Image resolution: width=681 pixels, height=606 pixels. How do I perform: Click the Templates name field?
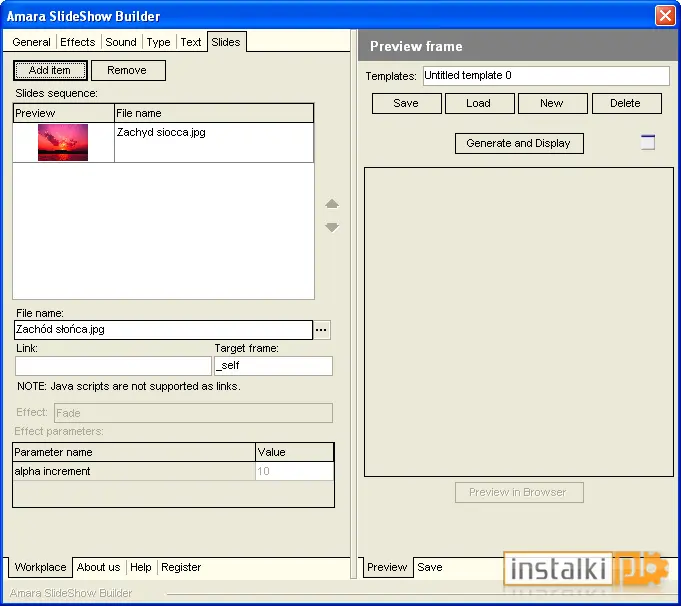tap(546, 76)
